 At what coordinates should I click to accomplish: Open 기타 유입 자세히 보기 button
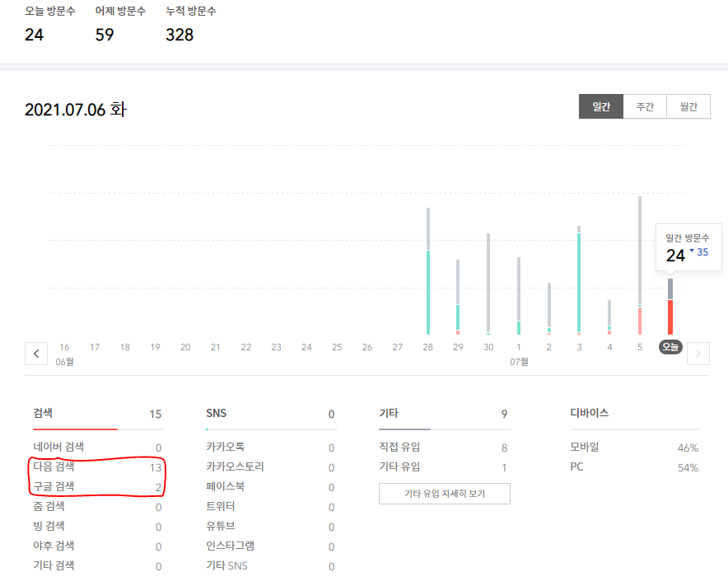click(445, 494)
